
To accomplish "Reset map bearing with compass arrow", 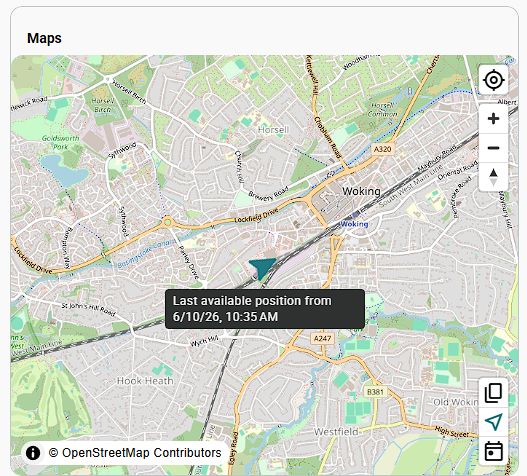I will [493, 177].
